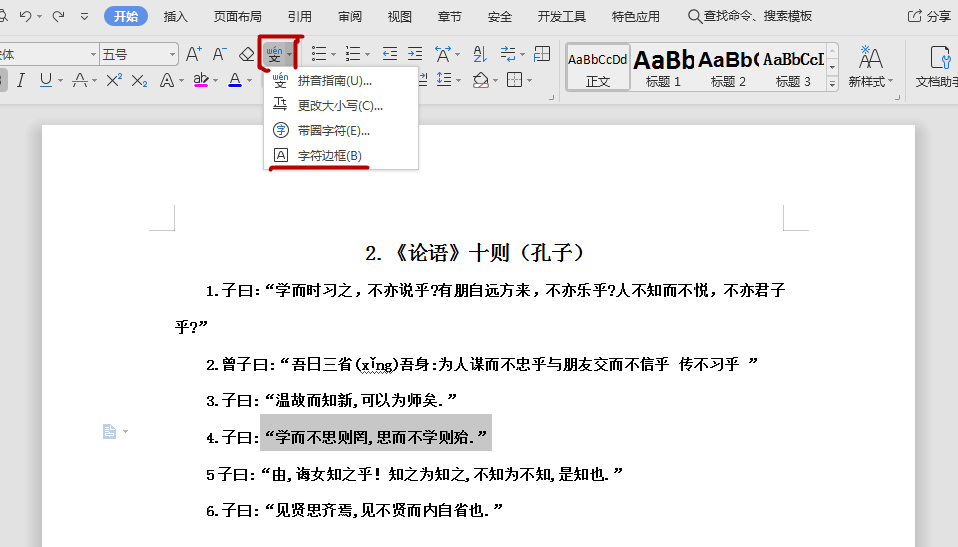Switch to the 开发工具 tab
Image resolution: width=958 pixels, height=547 pixels.
(561, 17)
